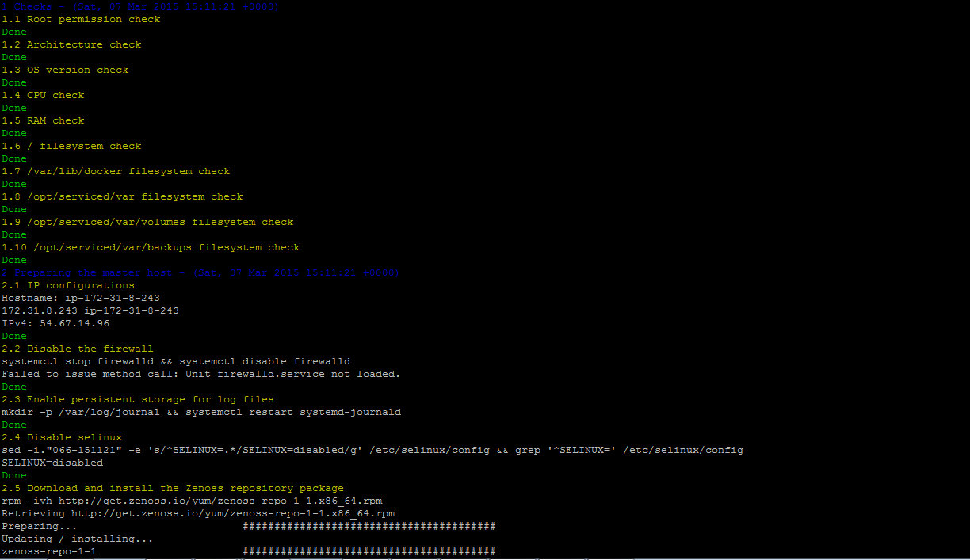The image size is (970, 560).
Task: Select the '172.31.8.243 ip-172-31-8-243' line
Action: click(90, 310)
